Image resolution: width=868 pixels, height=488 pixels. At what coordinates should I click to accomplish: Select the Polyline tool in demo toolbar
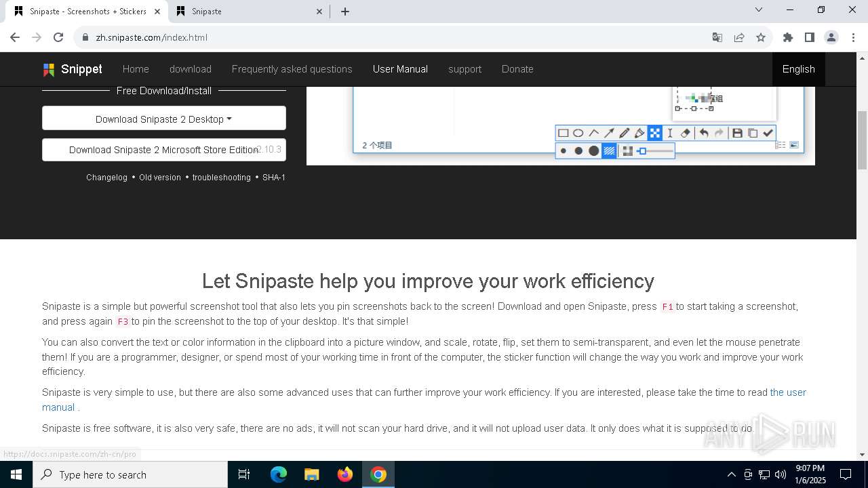tap(594, 134)
